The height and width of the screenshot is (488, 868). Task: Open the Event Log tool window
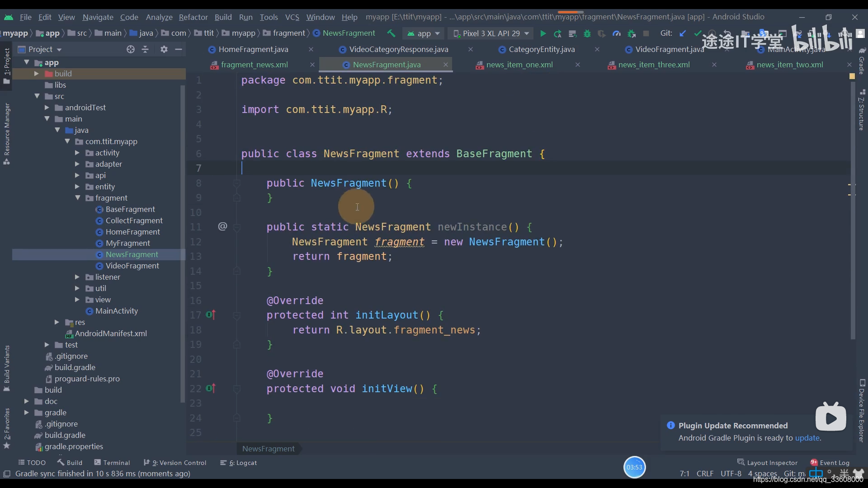[830, 463]
